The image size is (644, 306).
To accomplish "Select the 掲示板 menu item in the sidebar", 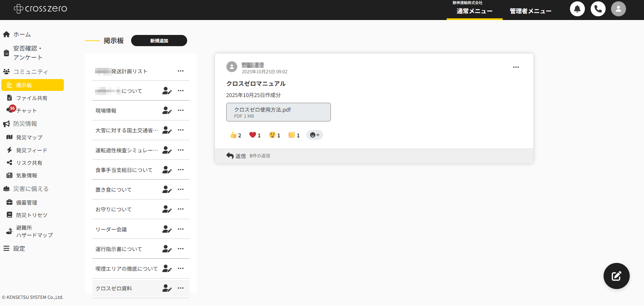I will click(27, 85).
